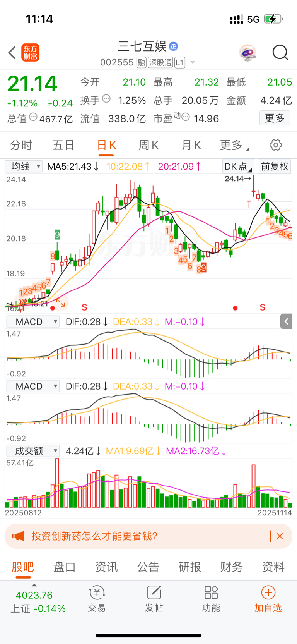This screenshot has width=297, height=644.
Task: Toggle 前复权 adjustment button
Action: point(275,167)
